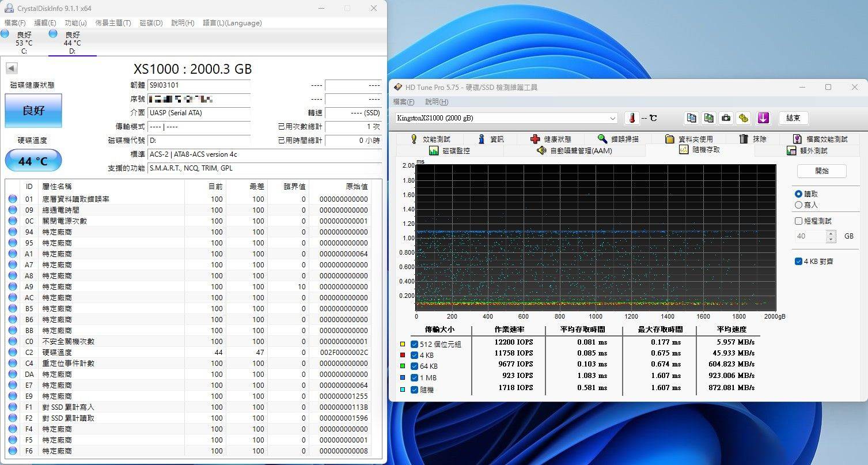Uncheck the 4 KB 對齊 checkbox
The image size is (868, 465).
click(x=798, y=261)
